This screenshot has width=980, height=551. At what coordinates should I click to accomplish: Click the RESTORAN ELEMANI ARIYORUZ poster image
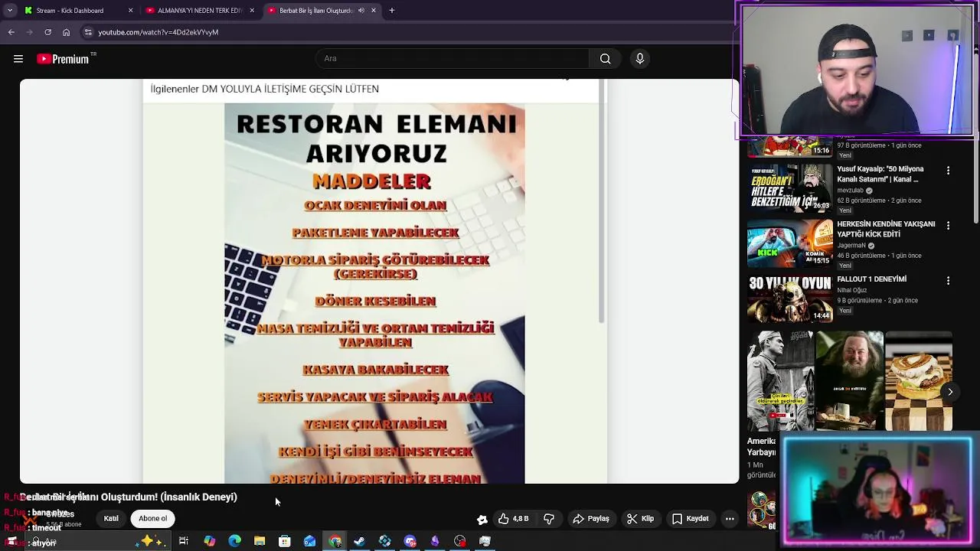point(374,293)
